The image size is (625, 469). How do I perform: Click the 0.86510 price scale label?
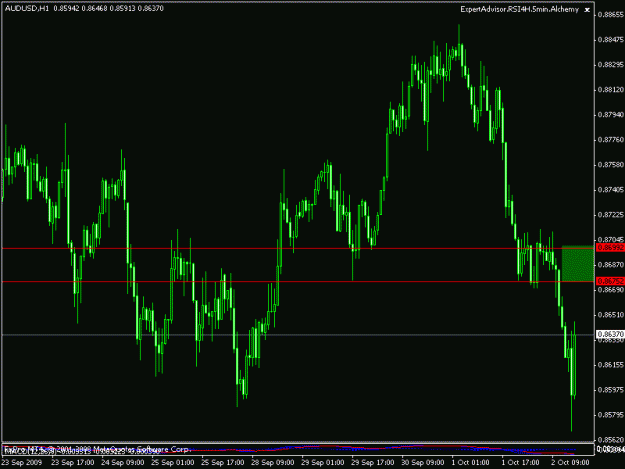coord(611,315)
